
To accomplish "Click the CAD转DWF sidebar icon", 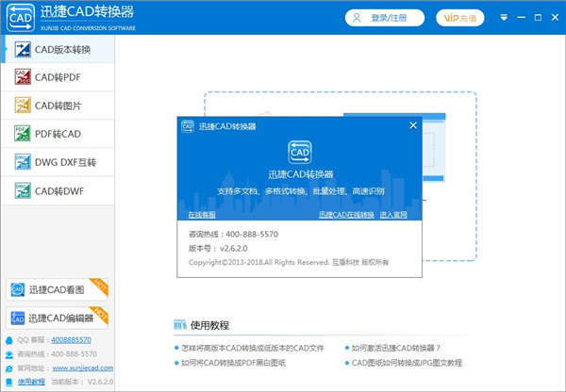I will pyautogui.click(x=23, y=190).
